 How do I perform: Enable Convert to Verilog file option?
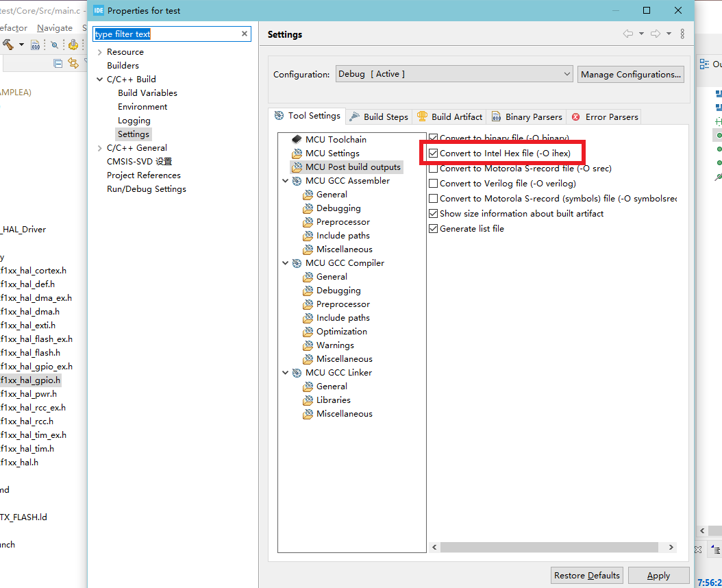434,183
